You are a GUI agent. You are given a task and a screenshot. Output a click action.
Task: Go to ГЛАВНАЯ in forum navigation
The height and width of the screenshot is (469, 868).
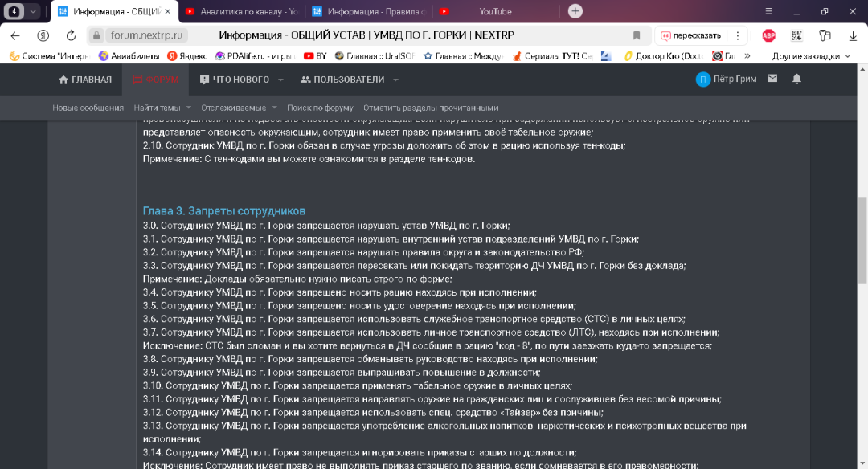[85, 79]
